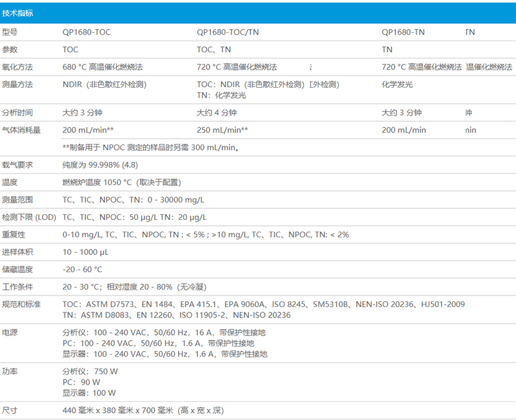516x420 pixels.
Task: Select the repeatability '< 5%' value text
Action: [195, 235]
